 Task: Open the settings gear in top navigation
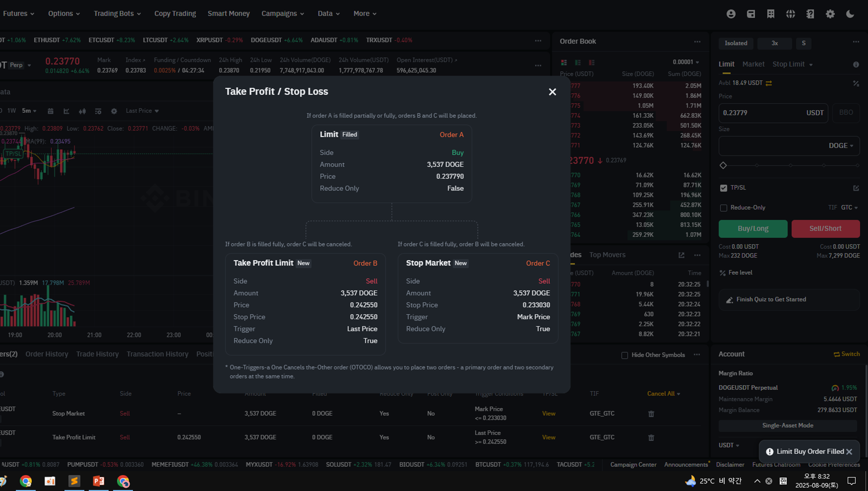[x=830, y=14]
